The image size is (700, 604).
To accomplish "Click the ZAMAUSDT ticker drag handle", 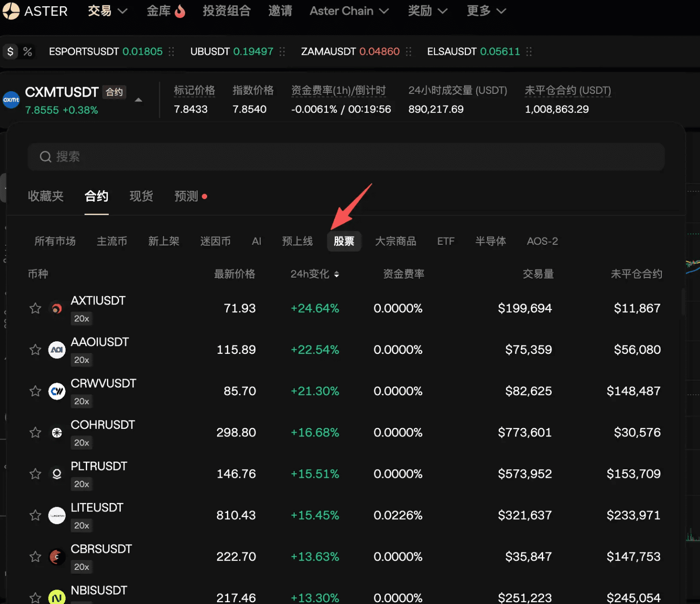I will pos(408,52).
